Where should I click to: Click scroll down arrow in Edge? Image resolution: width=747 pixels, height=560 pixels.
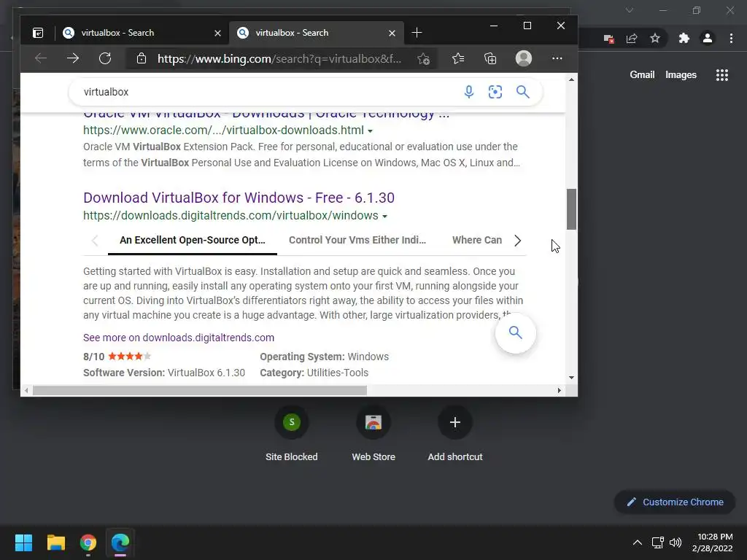(x=571, y=378)
